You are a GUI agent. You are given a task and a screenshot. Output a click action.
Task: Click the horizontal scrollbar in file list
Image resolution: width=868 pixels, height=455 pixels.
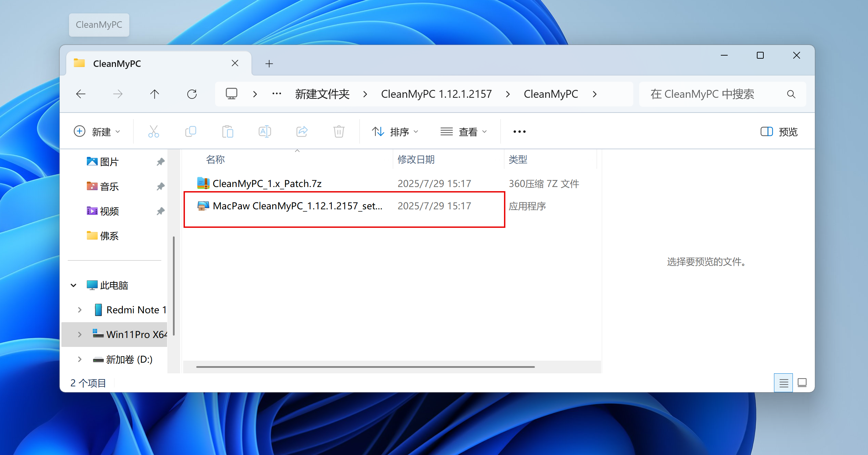365,367
